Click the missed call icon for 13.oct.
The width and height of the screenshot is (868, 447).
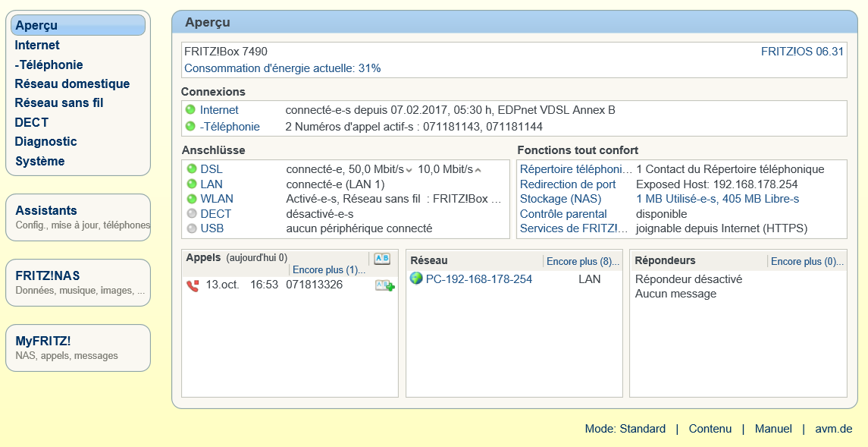click(192, 286)
